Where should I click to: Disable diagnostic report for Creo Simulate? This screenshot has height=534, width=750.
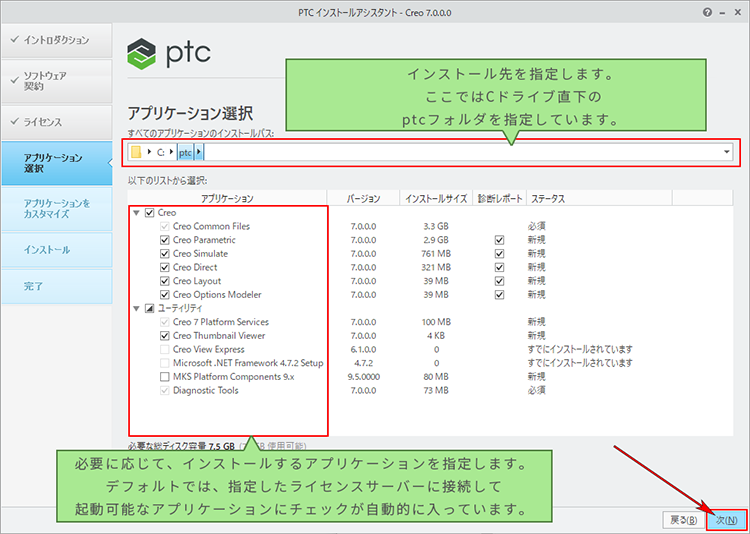(x=500, y=254)
